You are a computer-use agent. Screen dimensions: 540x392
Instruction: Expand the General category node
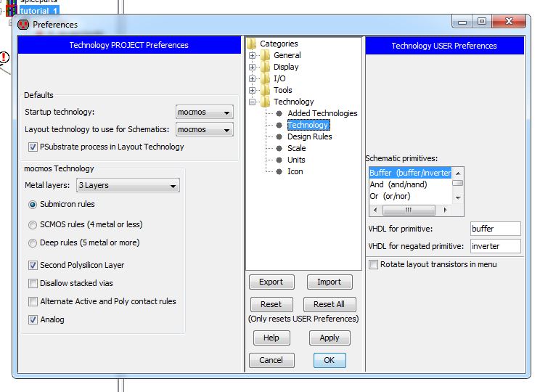252,55
